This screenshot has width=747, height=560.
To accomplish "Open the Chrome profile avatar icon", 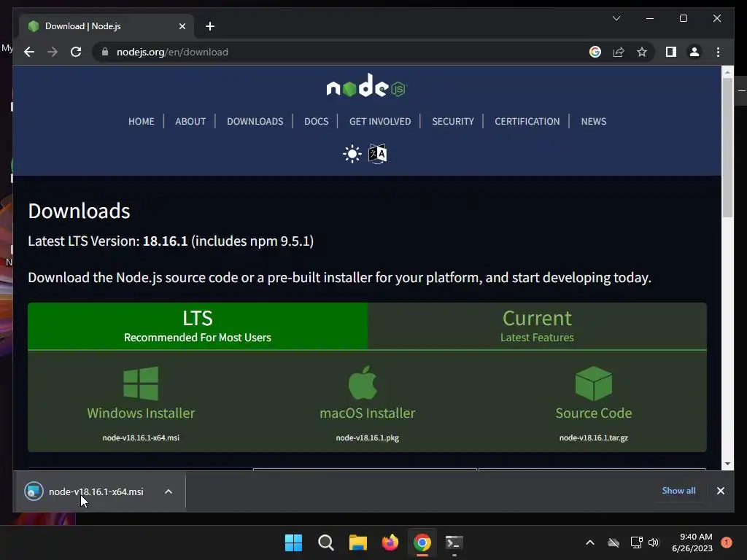I will click(694, 52).
